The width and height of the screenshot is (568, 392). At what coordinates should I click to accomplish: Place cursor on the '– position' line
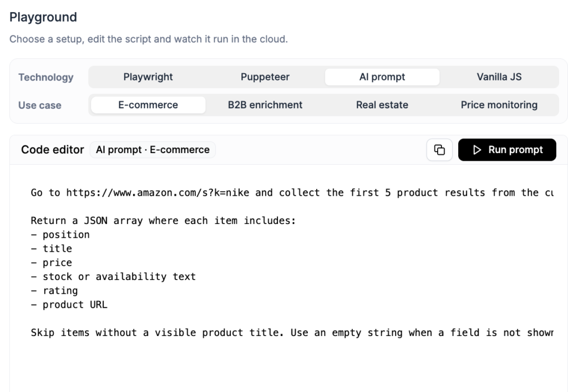click(x=60, y=235)
